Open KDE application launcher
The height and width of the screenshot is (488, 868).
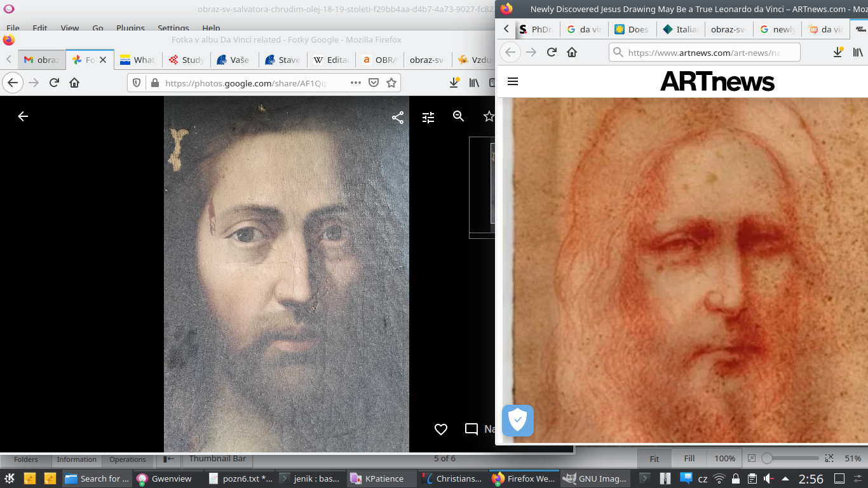[10, 478]
